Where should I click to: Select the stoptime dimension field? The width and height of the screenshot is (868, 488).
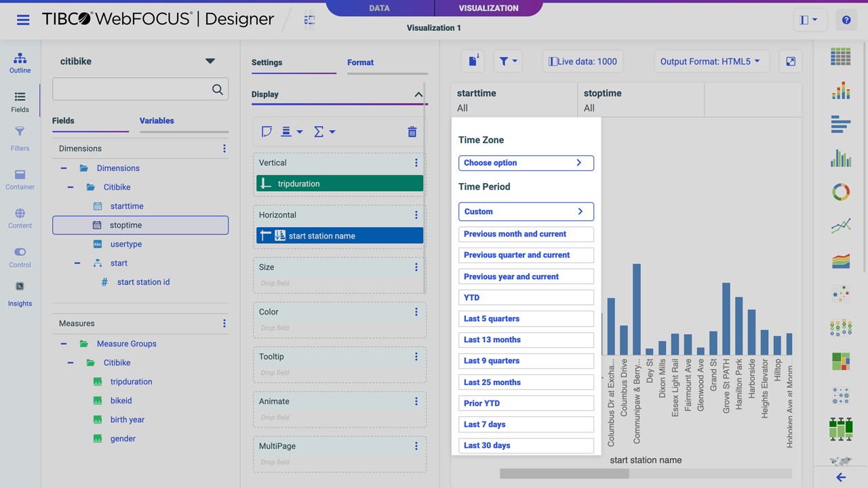[140, 225]
